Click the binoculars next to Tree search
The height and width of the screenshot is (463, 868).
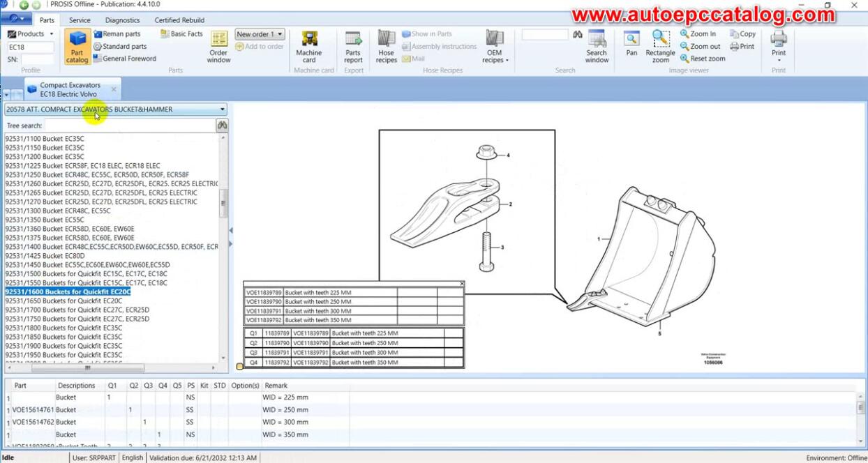222,126
